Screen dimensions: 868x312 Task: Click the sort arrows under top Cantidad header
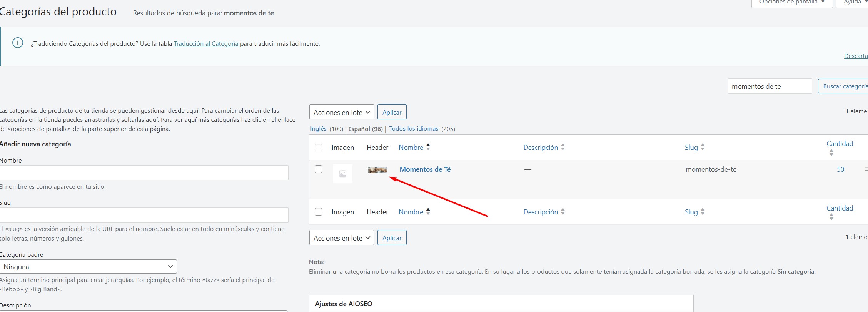coord(831,153)
